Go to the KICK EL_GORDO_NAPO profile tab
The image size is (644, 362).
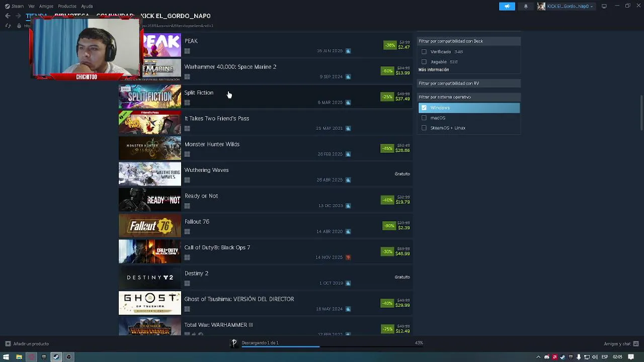pyautogui.click(x=175, y=16)
